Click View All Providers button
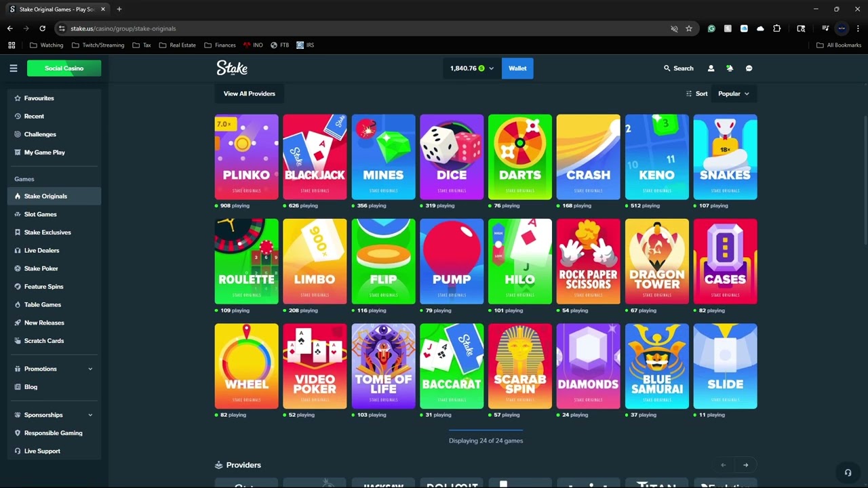 [250, 94]
